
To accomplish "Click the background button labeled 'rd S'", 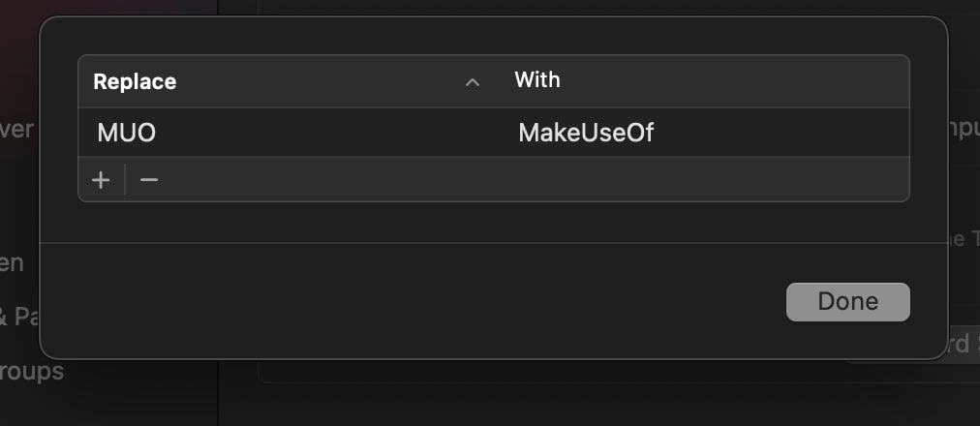I will pyautogui.click(x=961, y=344).
